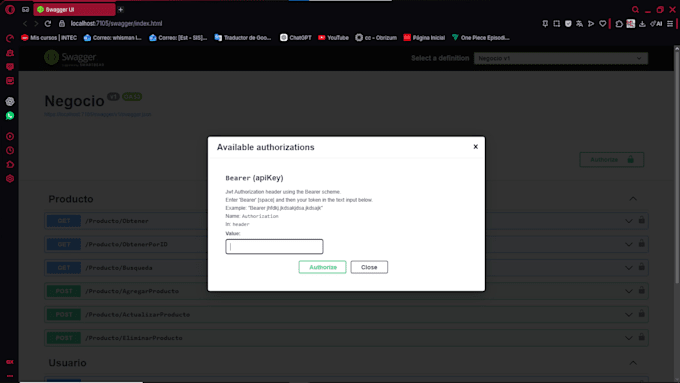
Task: Open the Player icon in the sidebar
Action: pyautogui.click(x=10, y=137)
